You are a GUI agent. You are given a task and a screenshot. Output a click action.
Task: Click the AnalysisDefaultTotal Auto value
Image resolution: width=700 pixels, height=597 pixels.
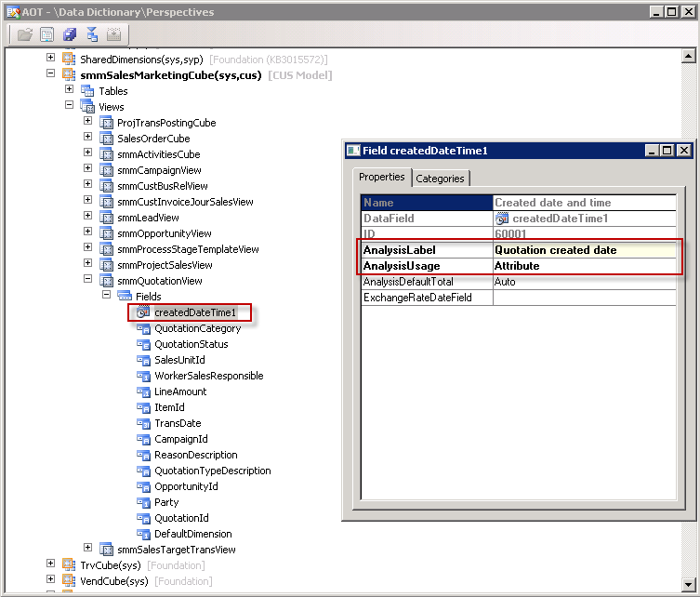[x=585, y=282]
